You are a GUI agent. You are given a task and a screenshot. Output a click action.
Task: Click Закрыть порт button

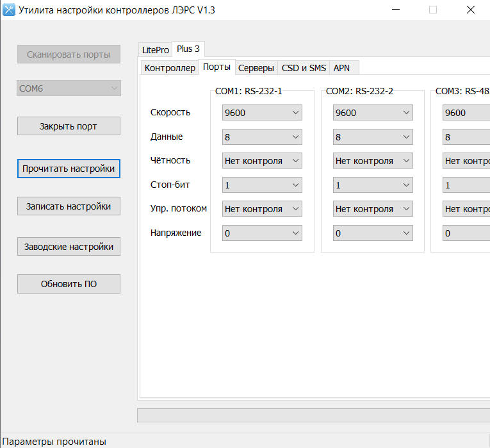pyautogui.click(x=69, y=126)
